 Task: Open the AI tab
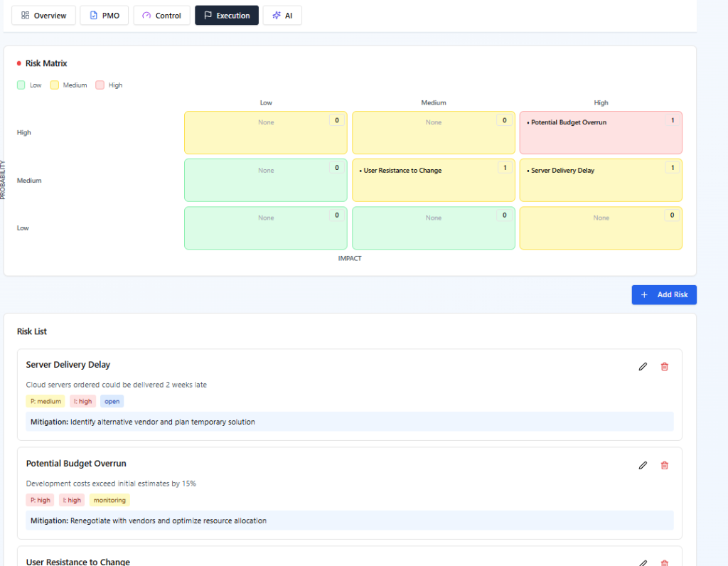282,16
